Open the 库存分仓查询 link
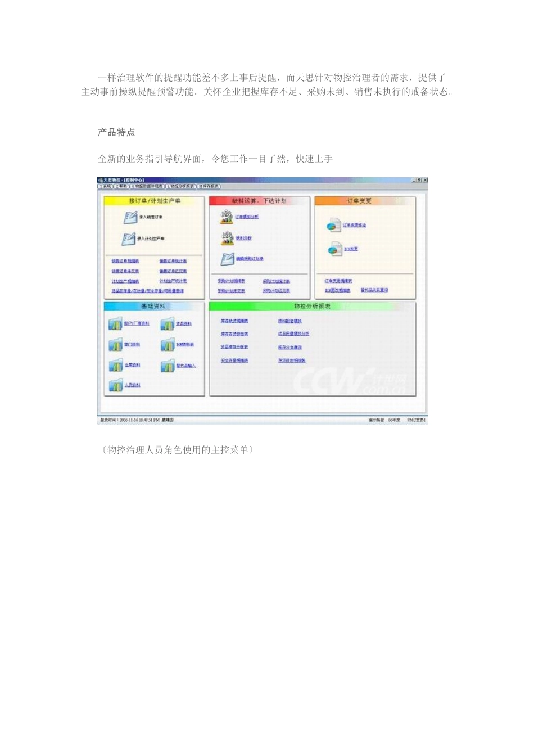The image size is (534, 756). pyautogui.click(x=289, y=348)
